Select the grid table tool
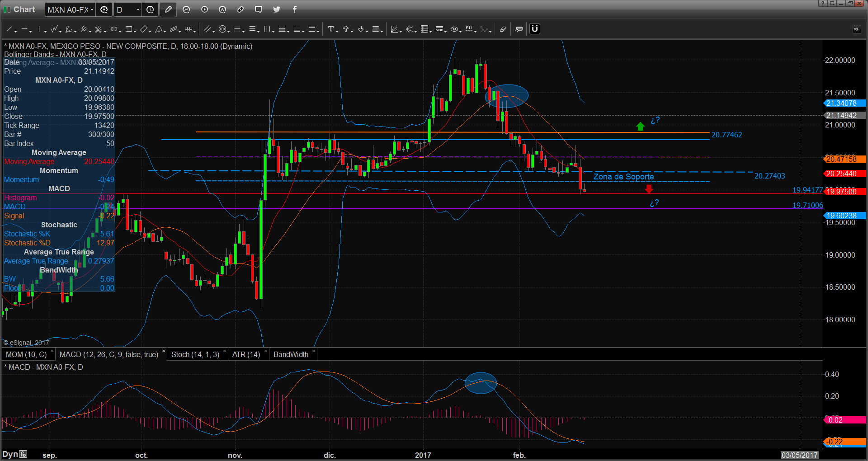Viewport: 868px width, 461px height. [x=424, y=29]
